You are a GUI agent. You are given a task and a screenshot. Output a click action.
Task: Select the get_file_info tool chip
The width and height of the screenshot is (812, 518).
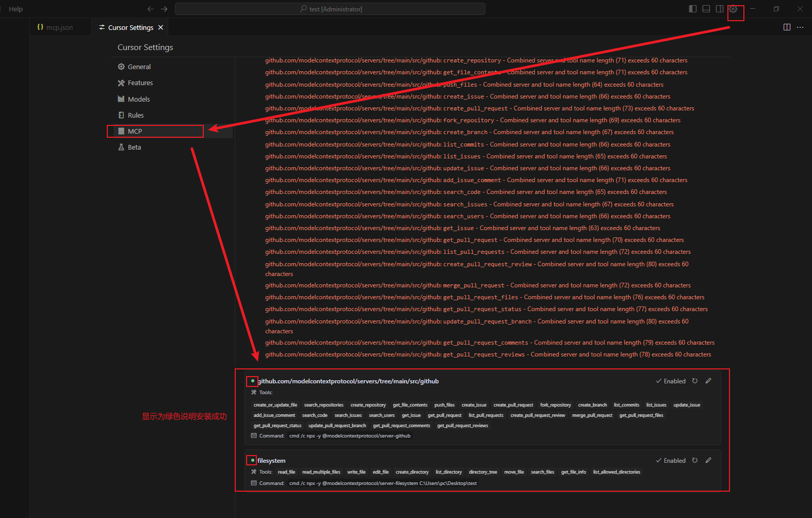574,472
